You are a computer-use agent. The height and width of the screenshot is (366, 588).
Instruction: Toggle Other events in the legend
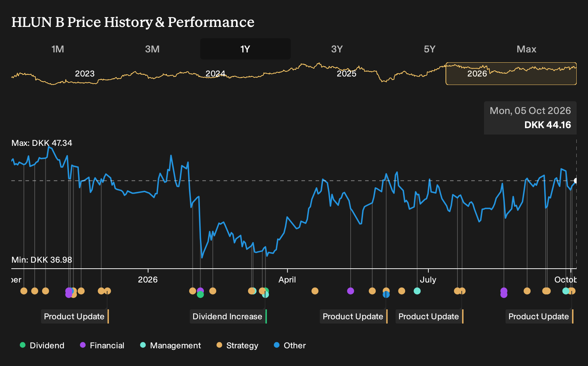point(290,345)
